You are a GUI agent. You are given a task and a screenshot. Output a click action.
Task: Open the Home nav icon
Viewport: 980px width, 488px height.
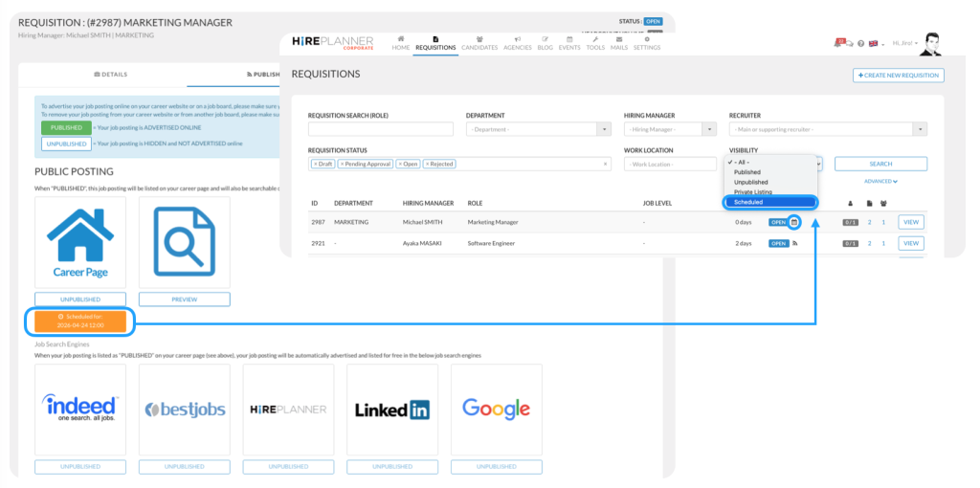click(400, 42)
